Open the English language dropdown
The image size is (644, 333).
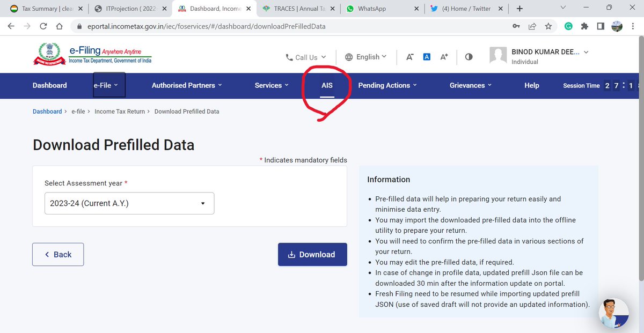click(365, 57)
